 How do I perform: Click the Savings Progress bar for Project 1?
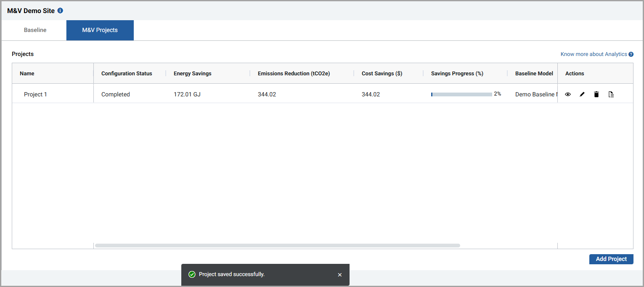coord(461,95)
